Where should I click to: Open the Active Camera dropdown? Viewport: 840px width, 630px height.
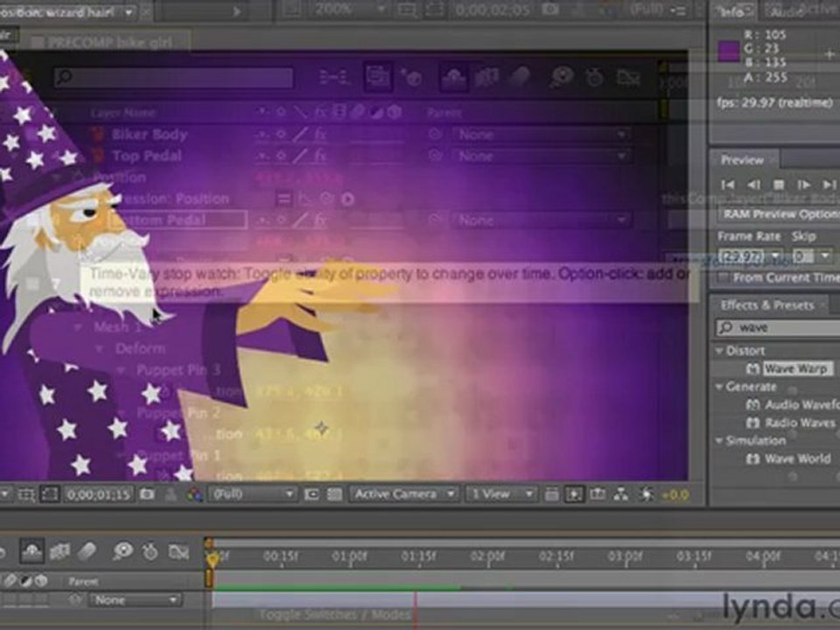[404, 493]
